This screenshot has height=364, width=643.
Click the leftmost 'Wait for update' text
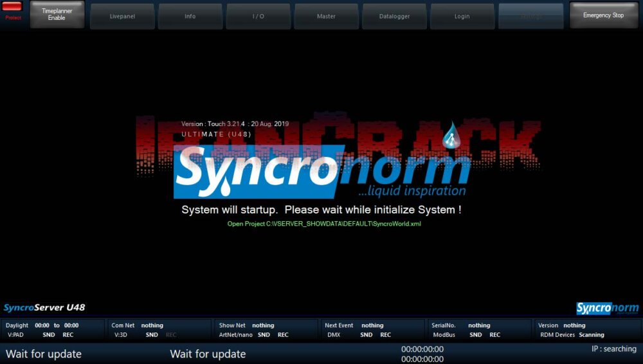(x=44, y=354)
